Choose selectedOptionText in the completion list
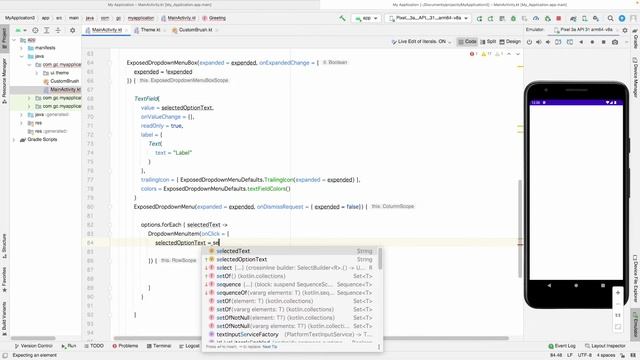 tap(292, 260)
